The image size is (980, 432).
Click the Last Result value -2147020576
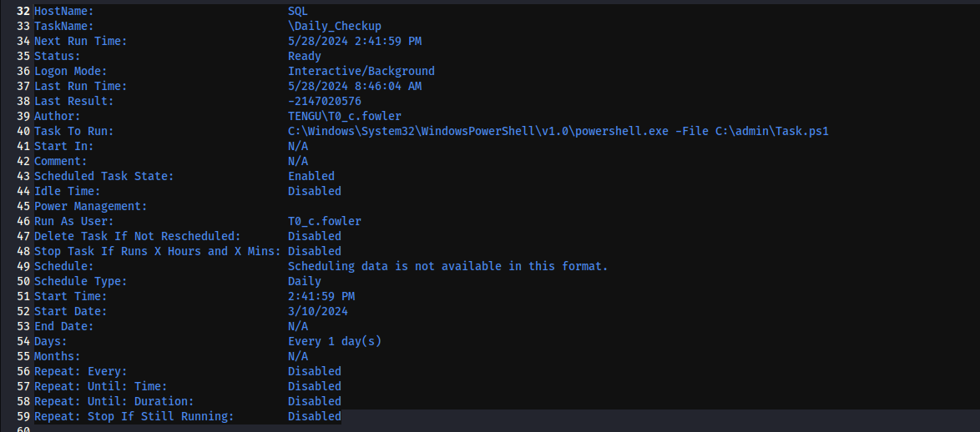click(x=324, y=101)
